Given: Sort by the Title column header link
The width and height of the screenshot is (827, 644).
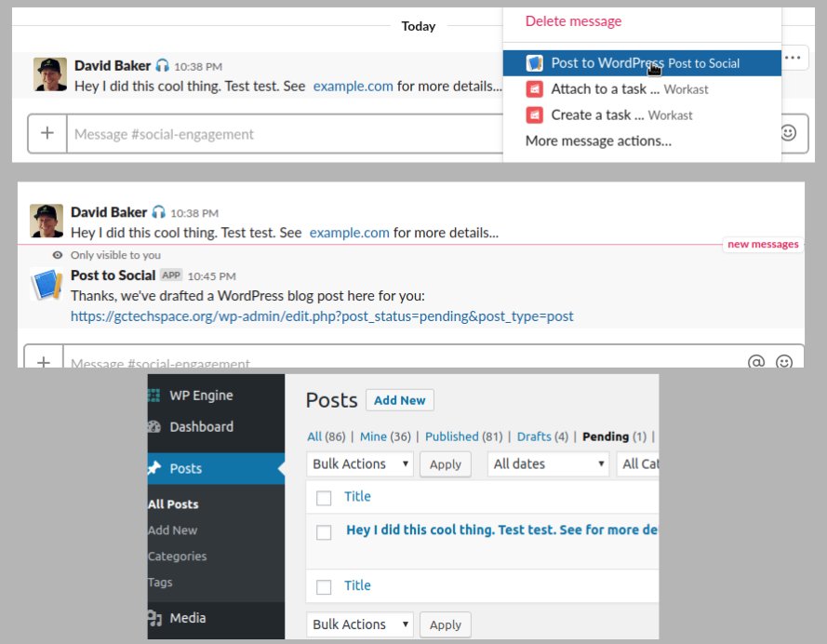Looking at the screenshot, I should click(x=357, y=496).
